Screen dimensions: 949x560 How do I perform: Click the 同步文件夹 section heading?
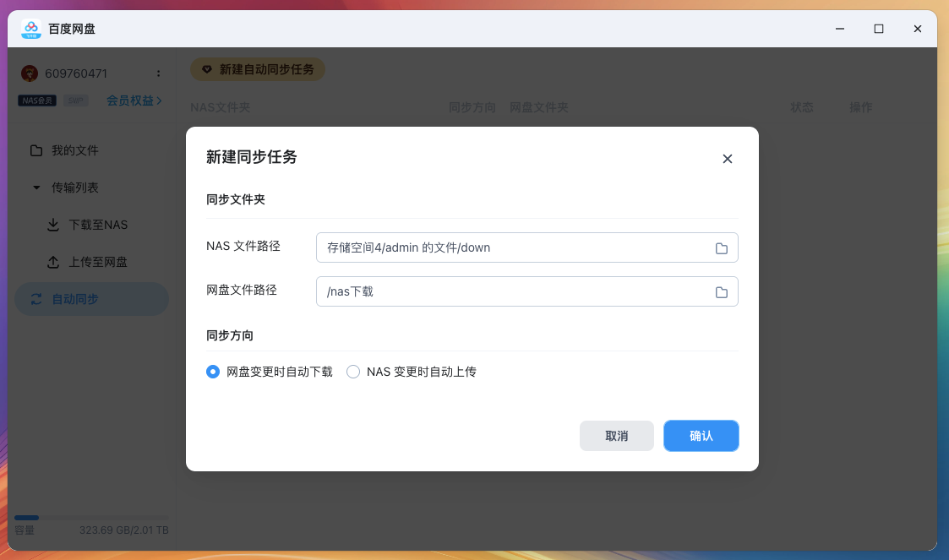[x=236, y=199]
